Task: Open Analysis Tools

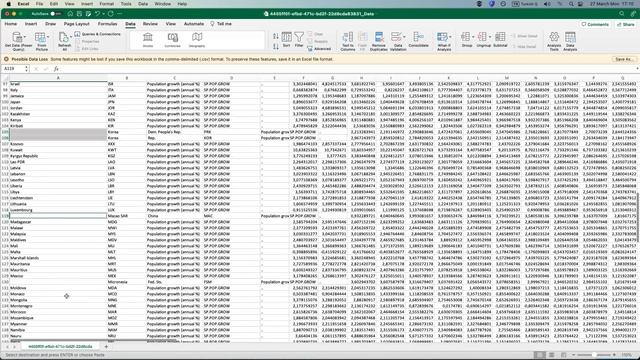Action: (554, 41)
